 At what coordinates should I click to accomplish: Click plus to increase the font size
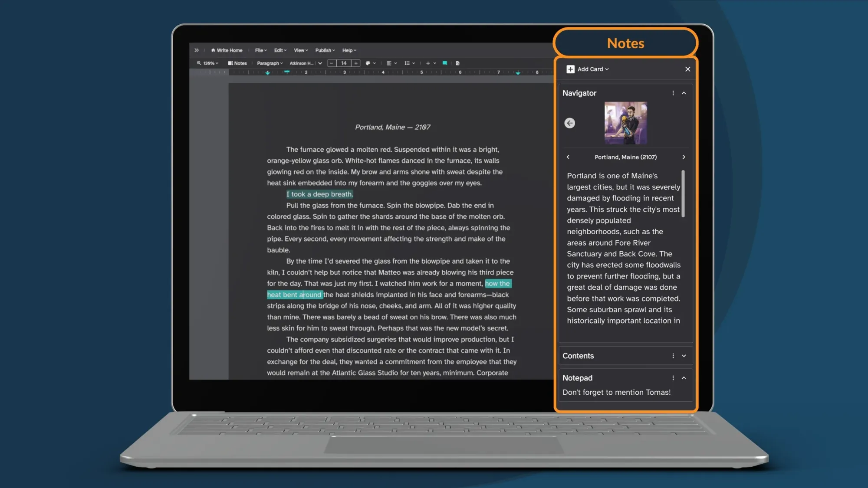355,63
